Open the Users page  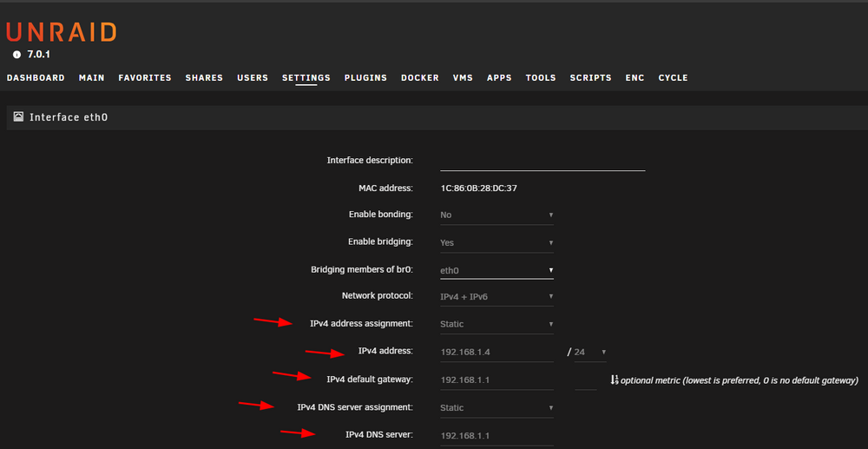coord(253,78)
